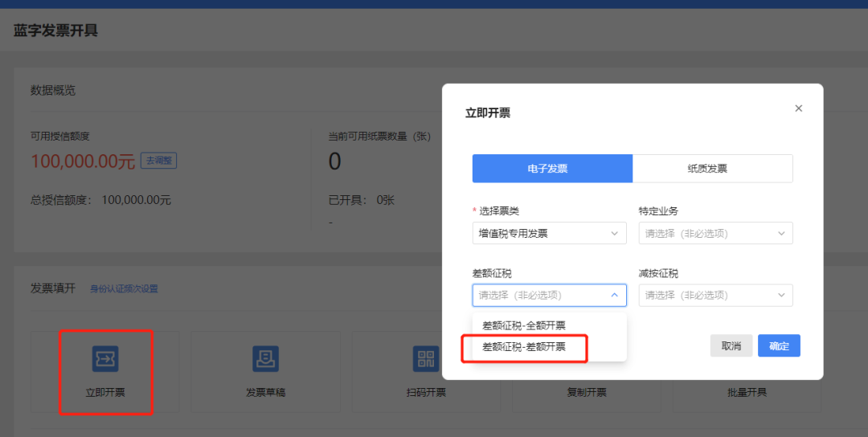Click the 取消 button
Screen dimensions: 868x437
coord(731,345)
